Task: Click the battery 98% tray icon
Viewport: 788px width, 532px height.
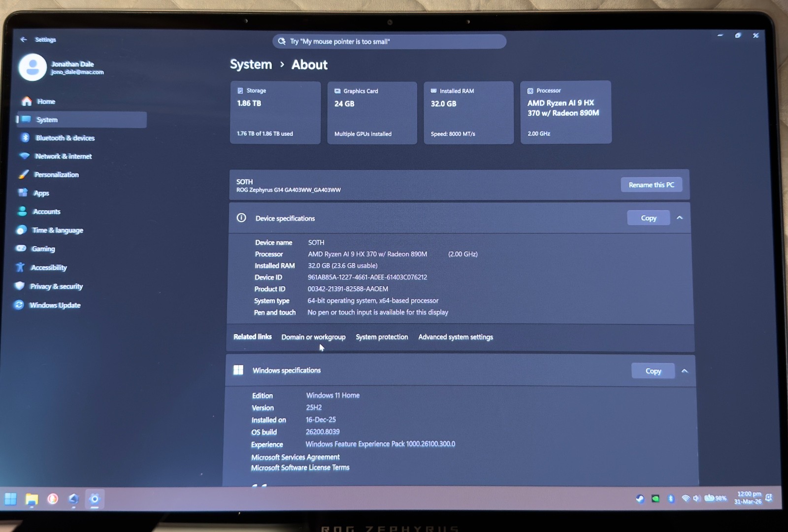Action: [x=716, y=498]
